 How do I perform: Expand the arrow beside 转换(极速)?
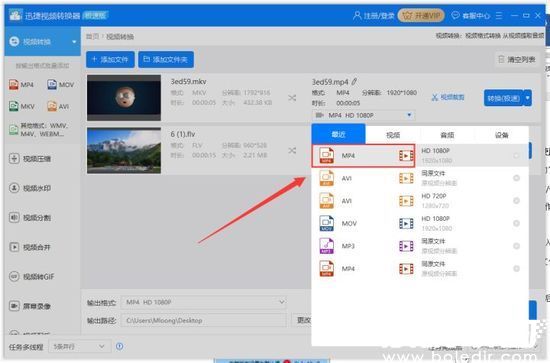click(528, 98)
